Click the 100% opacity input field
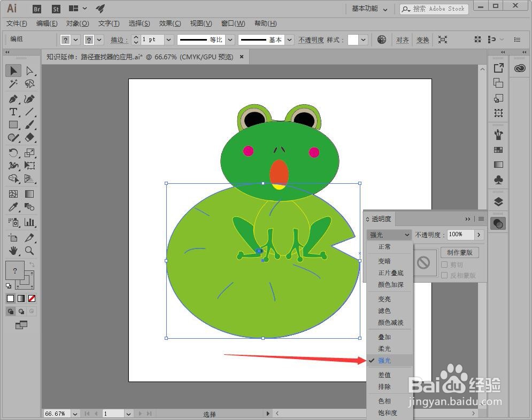This screenshot has width=532, height=420. [x=460, y=234]
